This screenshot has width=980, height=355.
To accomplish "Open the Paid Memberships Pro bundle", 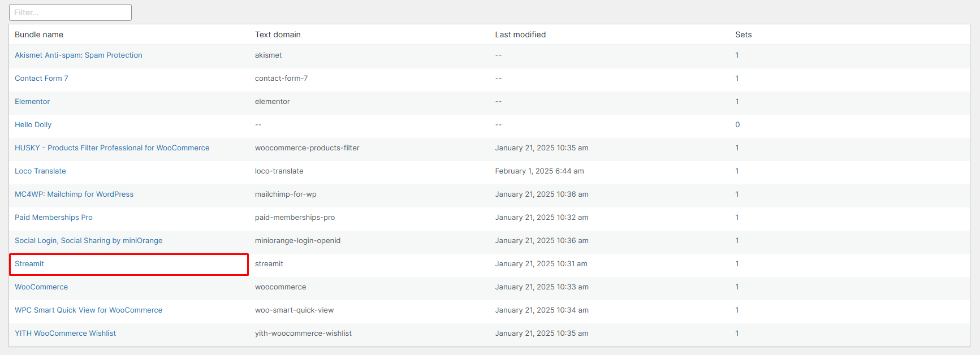I will pyautogui.click(x=54, y=217).
